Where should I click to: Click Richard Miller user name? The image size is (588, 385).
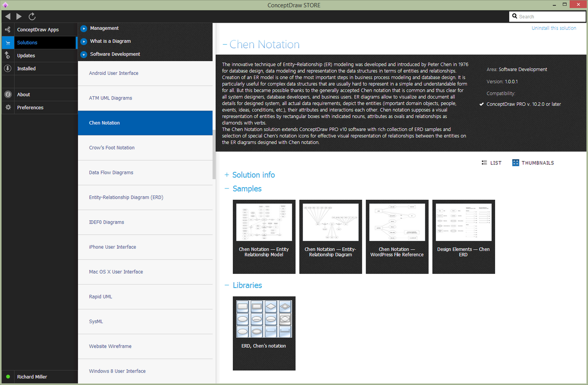click(x=32, y=377)
